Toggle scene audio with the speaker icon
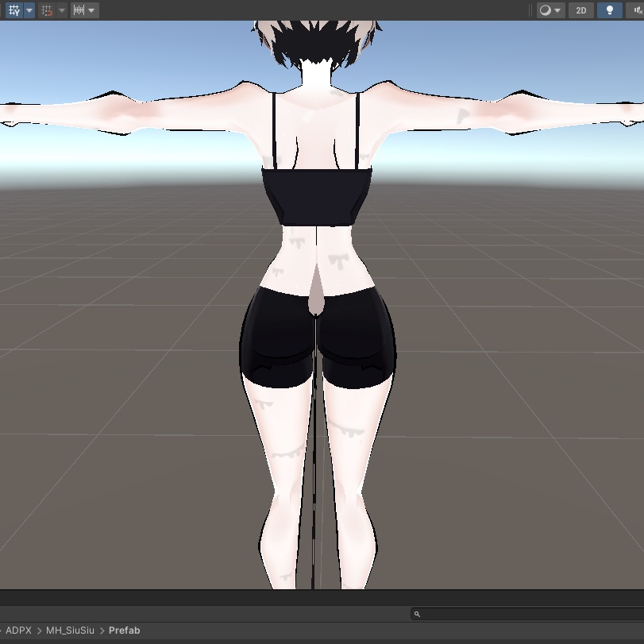Screen dimensions: 644x644 pyautogui.click(x=636, y=10)
